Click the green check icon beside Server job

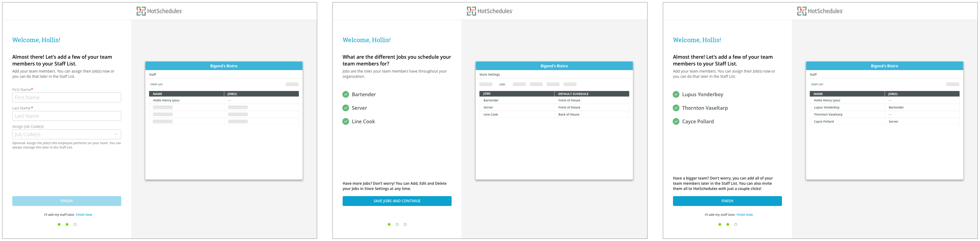(x=345, y=108)
